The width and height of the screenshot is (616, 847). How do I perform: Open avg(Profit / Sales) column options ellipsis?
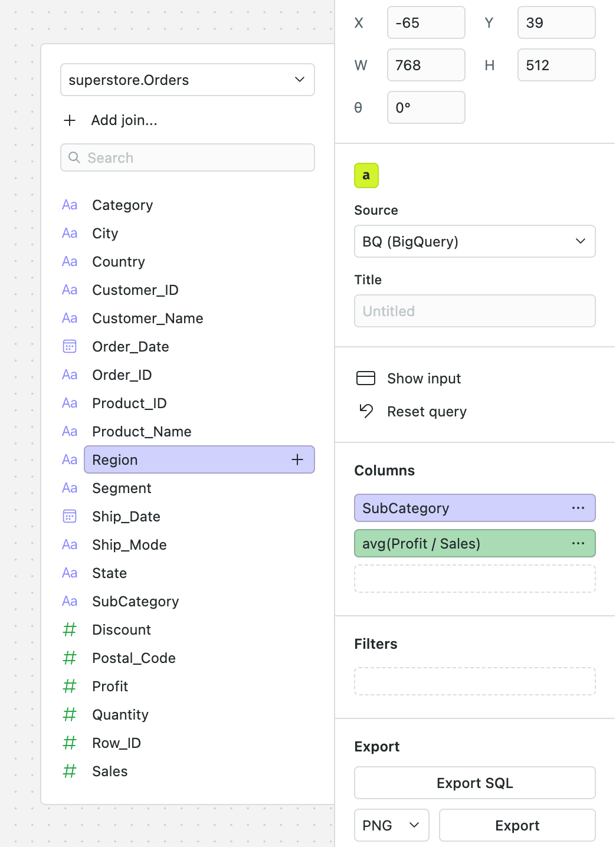pyautogui.click(x=578, y=543)
